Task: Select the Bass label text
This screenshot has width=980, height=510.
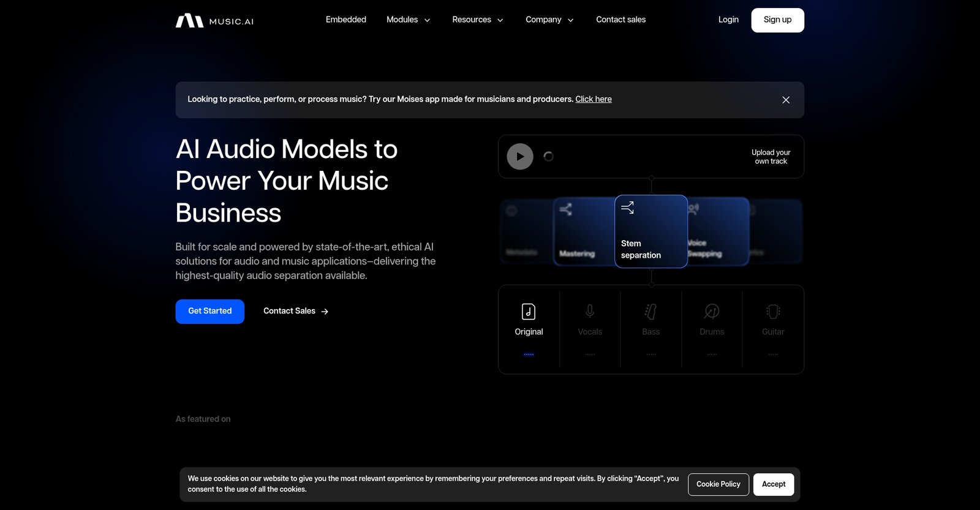Action: (650, 332)
